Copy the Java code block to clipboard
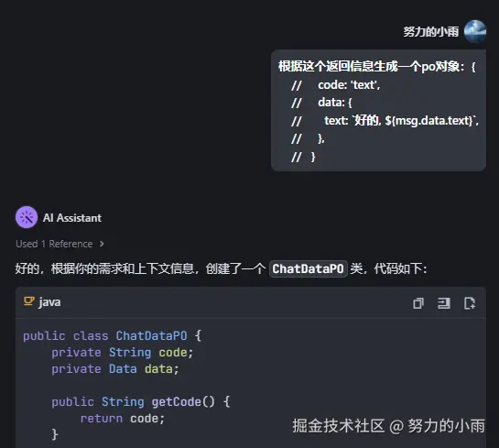 (x=418, y=303)
